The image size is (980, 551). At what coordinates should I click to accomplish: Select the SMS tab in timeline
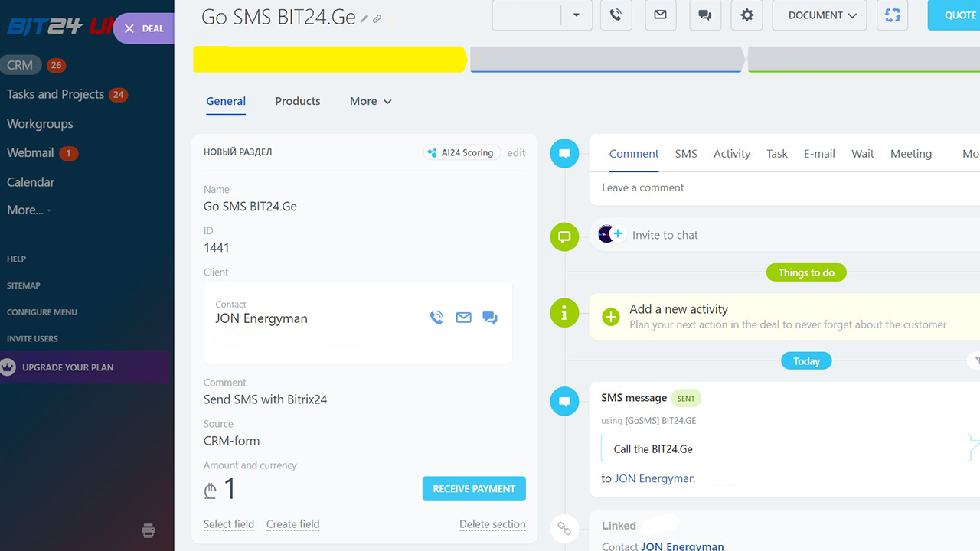[685, 154]
